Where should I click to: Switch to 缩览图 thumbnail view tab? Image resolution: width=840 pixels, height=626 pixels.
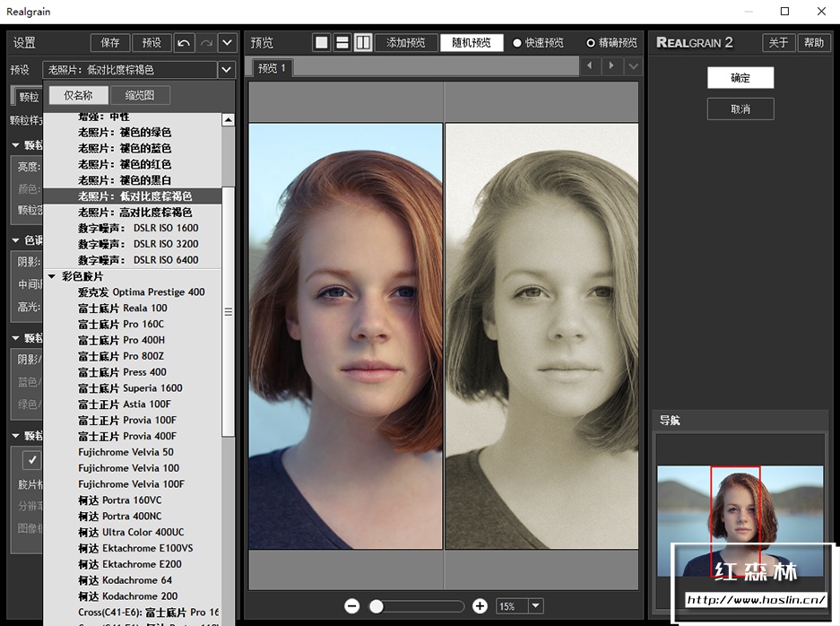tap(139, 95)
